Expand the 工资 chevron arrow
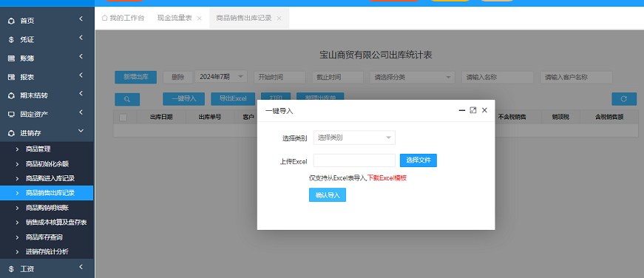Viewport: 644px width, 278px height. tap(81, 268)
